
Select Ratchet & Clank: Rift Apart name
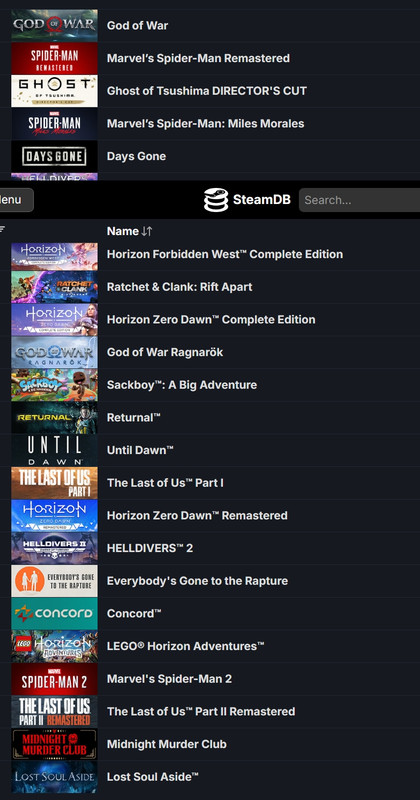180,287
